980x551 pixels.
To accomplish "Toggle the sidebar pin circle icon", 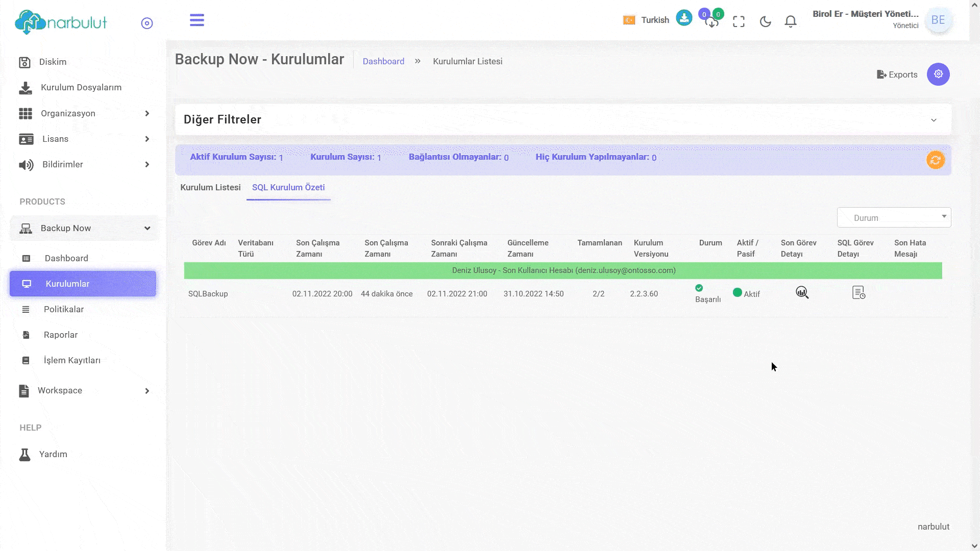I will (147, 23).
